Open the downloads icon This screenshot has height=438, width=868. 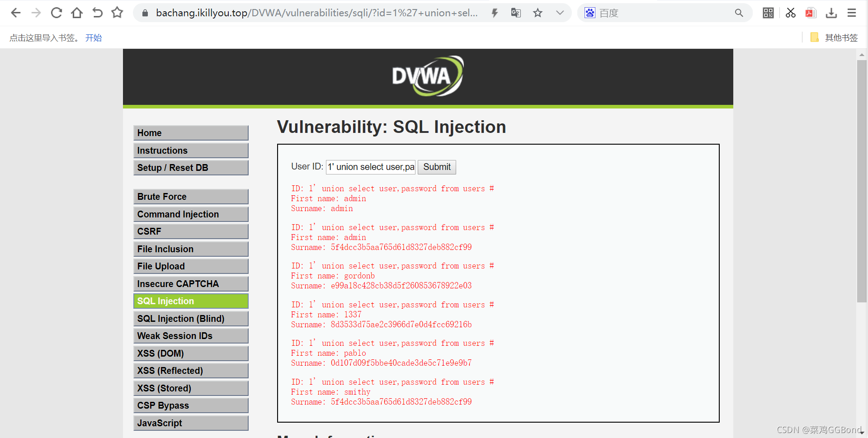pyautogui.click(x=831, y=13)
